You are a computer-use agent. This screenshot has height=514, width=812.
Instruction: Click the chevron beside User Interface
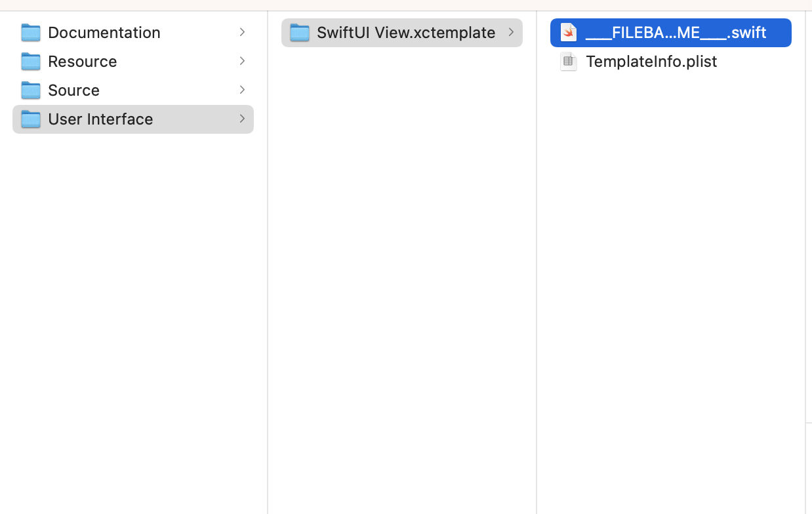pyautogui.click(x=242, y=119)
